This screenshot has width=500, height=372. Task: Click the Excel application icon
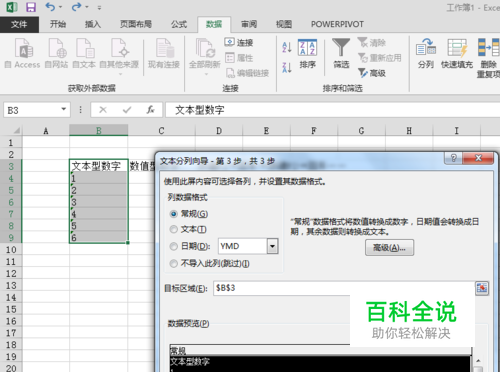(x=12, y=7)
